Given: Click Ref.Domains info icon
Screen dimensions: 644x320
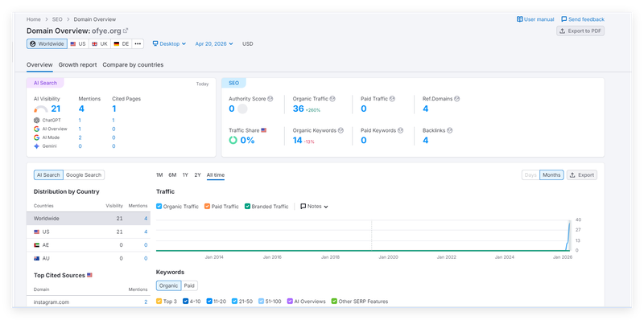Looking at the screenshot, I should point(457,99).
